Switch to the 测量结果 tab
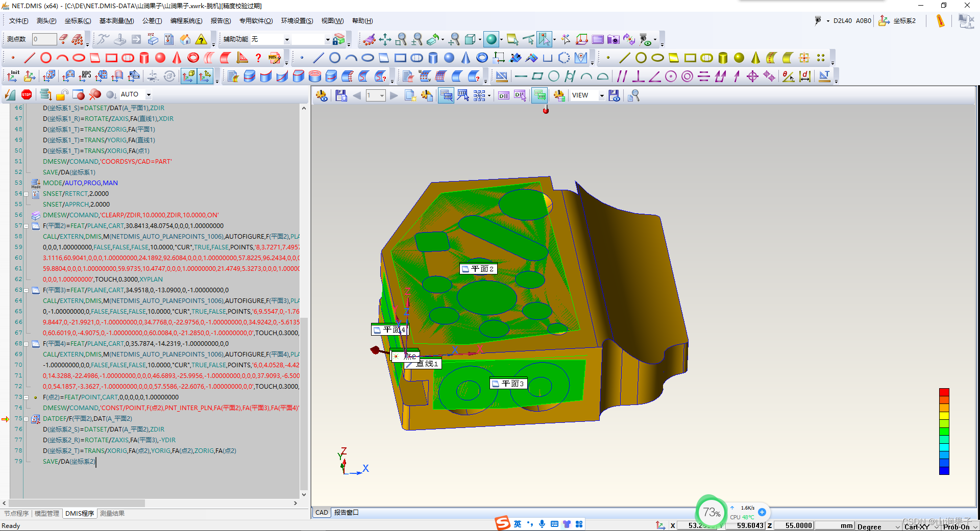 112,513
